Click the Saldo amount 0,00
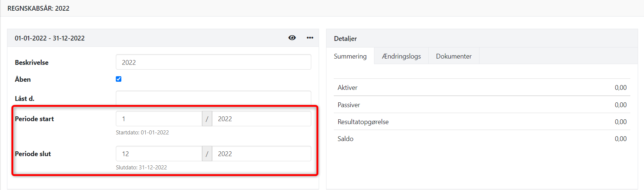The height and width of the screenshot is (190, 644). point(620,139)
